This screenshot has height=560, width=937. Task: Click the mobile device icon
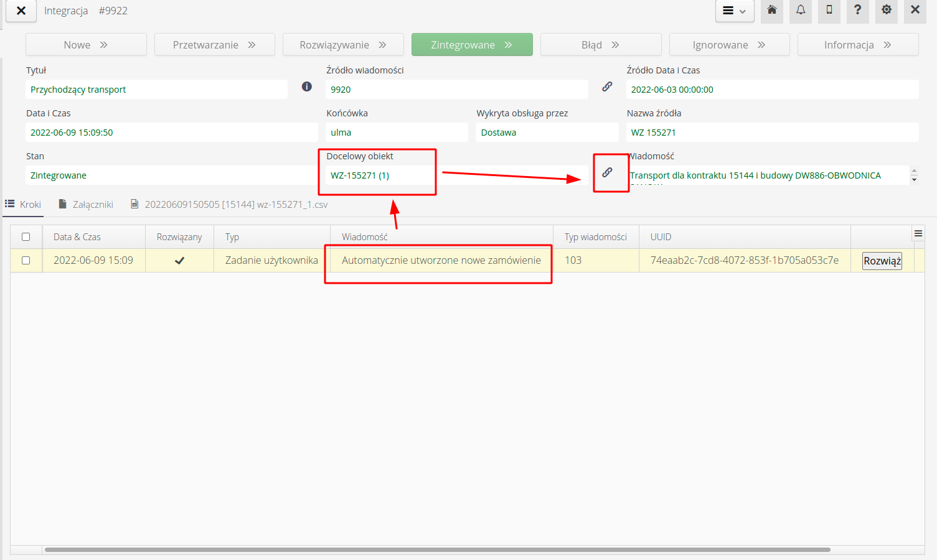coord(829,11)
